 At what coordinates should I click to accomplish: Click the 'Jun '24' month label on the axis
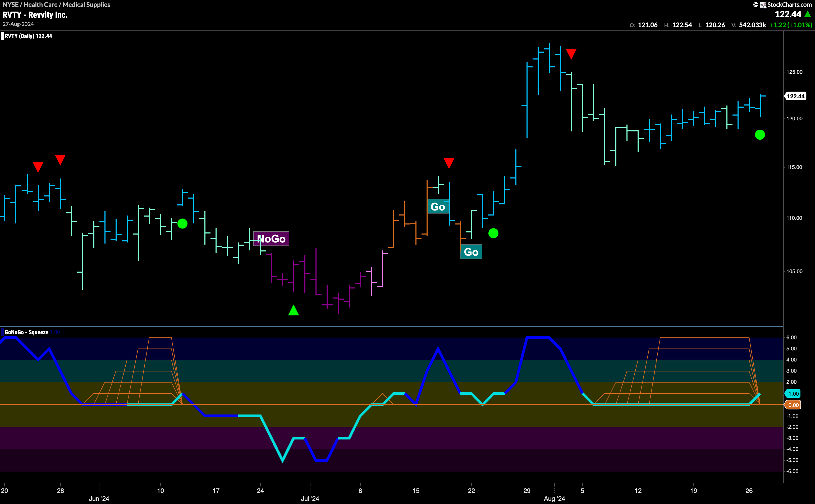[x=99, y=499]
